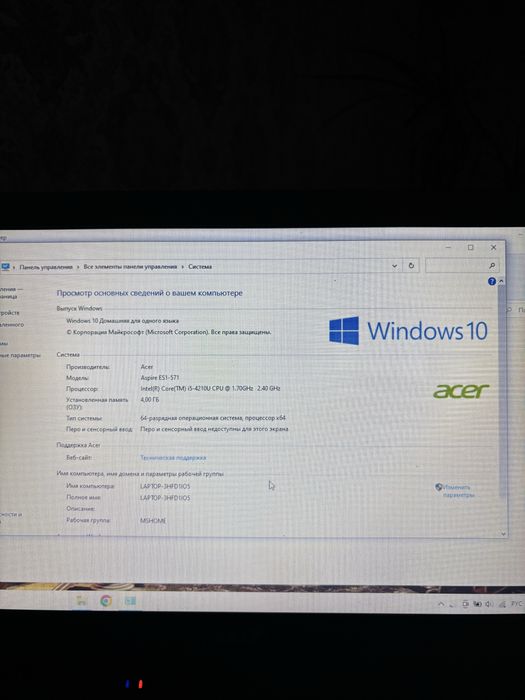Click the vertical scrollbar thumb
Screen dimensions: 525x700
pos(502,391)
